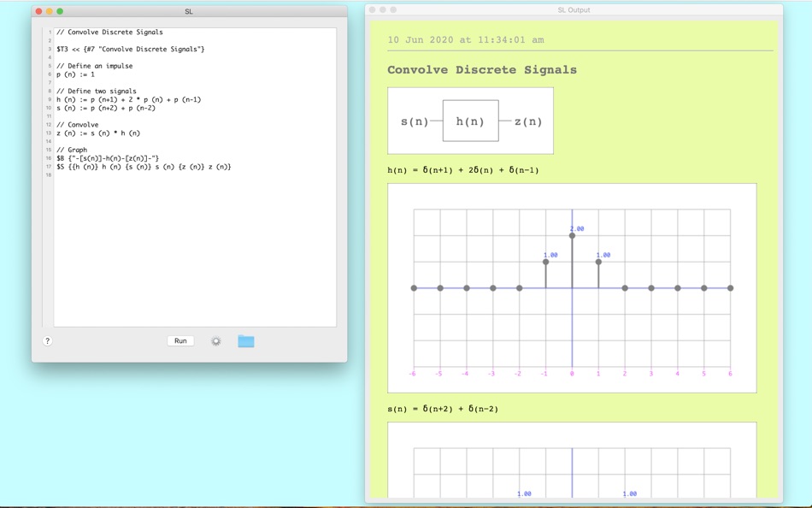Click the z(n) label in block diagram
The height and width of the screenshot is (508, 812).
528,121
